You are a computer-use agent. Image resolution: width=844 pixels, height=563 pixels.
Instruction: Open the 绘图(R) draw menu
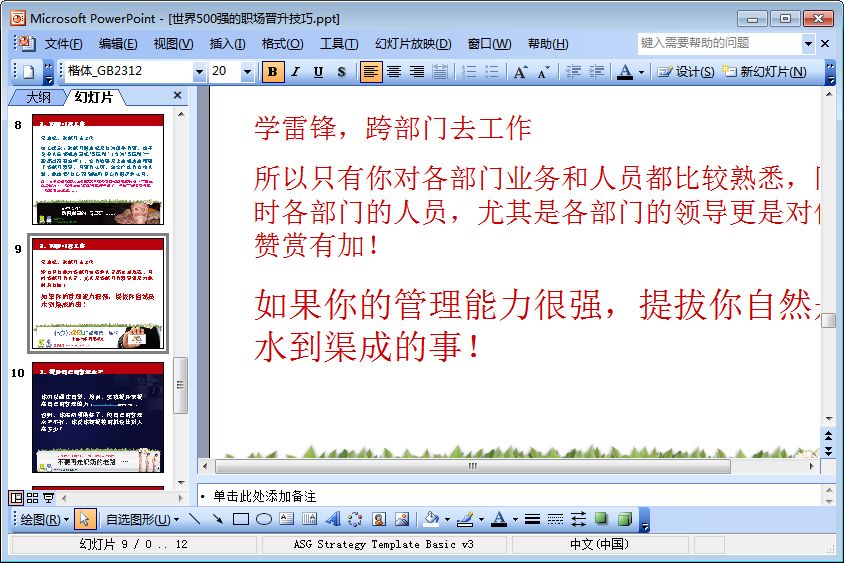coord(44,519)
